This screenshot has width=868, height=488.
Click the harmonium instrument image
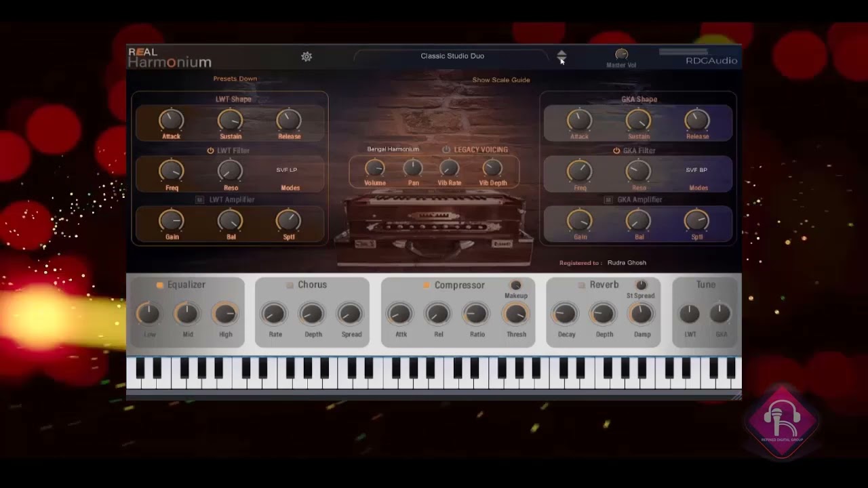pos(434,228)
